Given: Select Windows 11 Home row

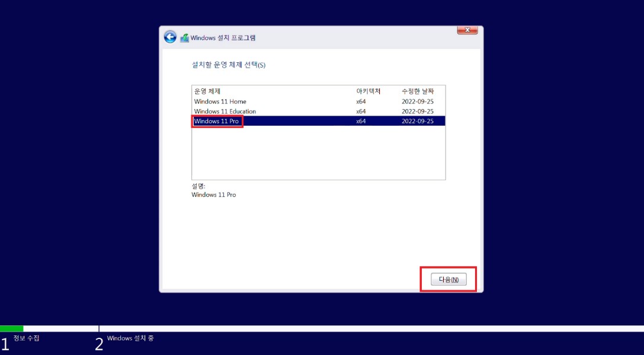Looking at the screenshot, I should 319,101.
